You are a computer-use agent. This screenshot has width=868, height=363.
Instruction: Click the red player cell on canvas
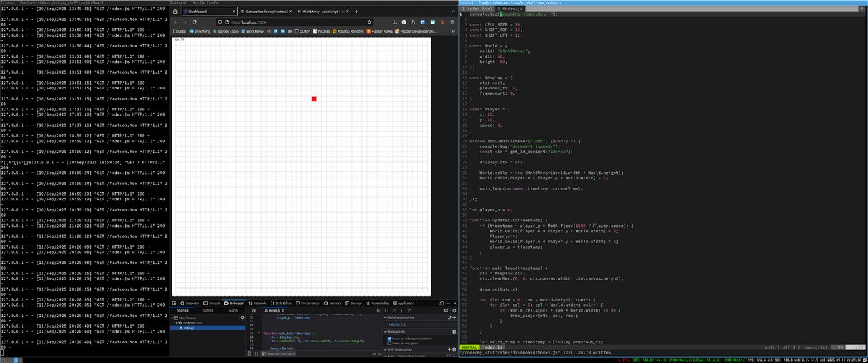click(314, 99)
